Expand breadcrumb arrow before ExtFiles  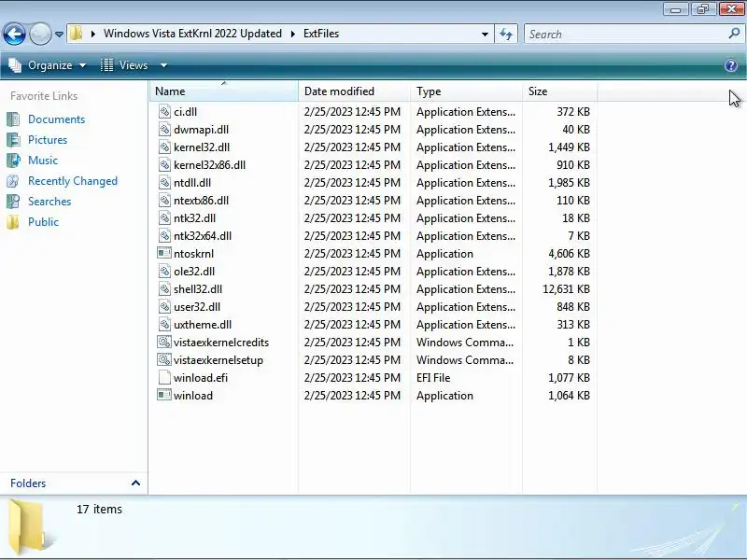[x=292, y=34]
